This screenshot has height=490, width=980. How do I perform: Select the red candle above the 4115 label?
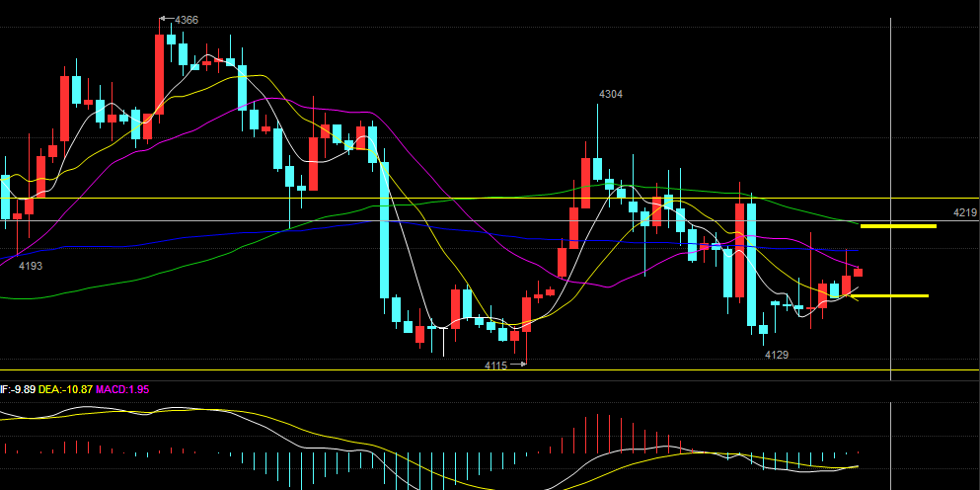point(527,314)
